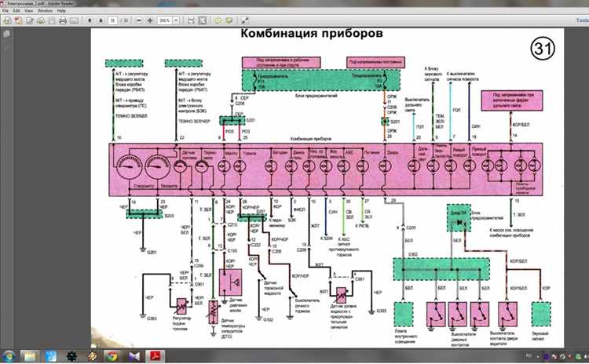This screenshot has height=364, width=589.
Task: Open the Window menu
Action: coord(46,12)
